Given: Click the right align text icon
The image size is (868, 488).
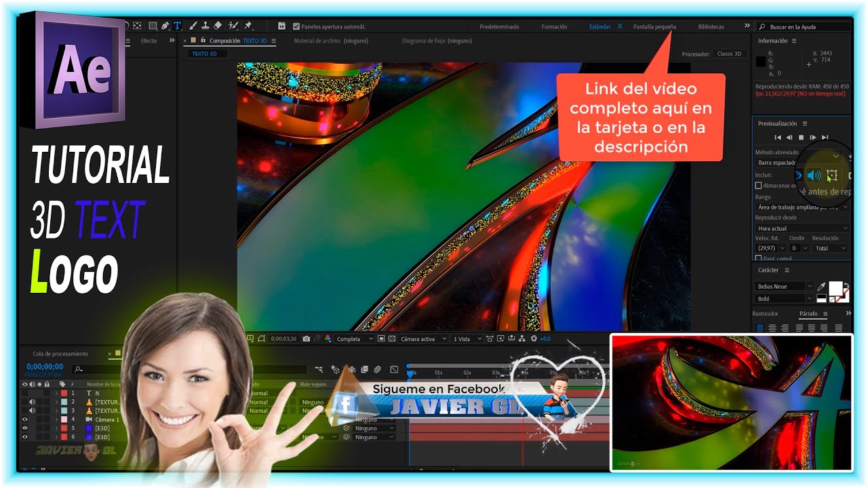Looking at the screenshot, I should (x=785, y=328).
